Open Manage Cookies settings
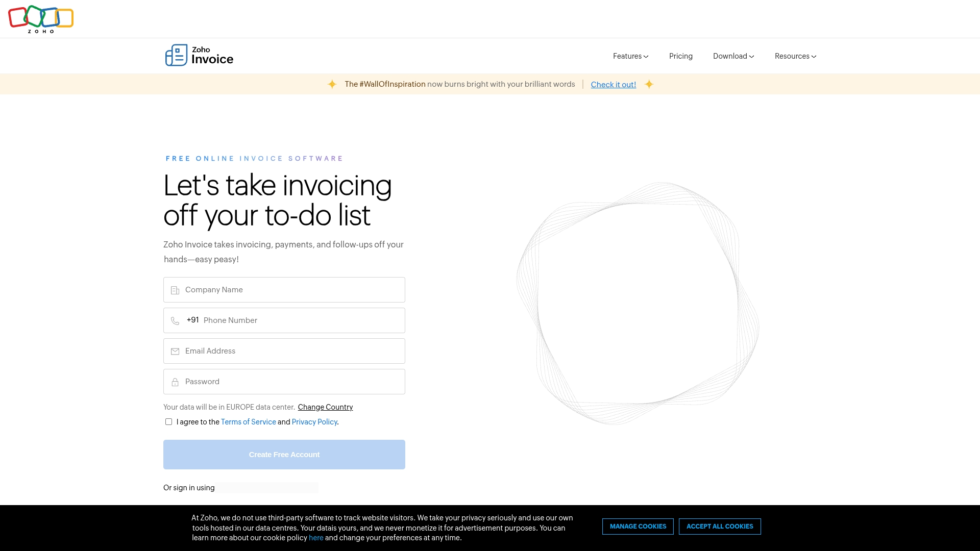980x551 pixels. coord(638,527)
